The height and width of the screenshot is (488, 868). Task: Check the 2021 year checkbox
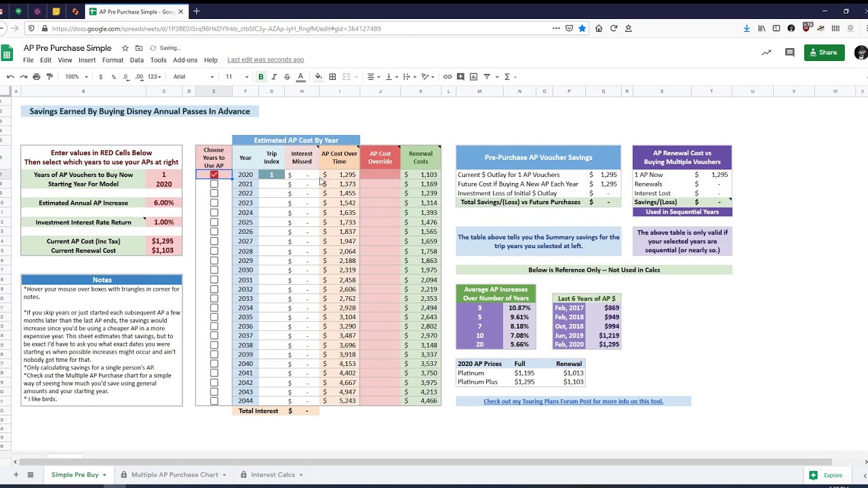[214, 184]
